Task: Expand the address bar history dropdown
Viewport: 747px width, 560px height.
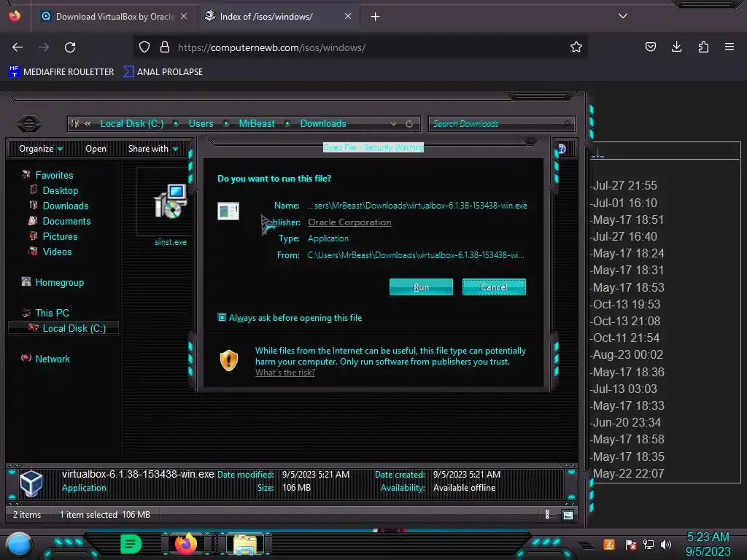Action: click(393, 124)
